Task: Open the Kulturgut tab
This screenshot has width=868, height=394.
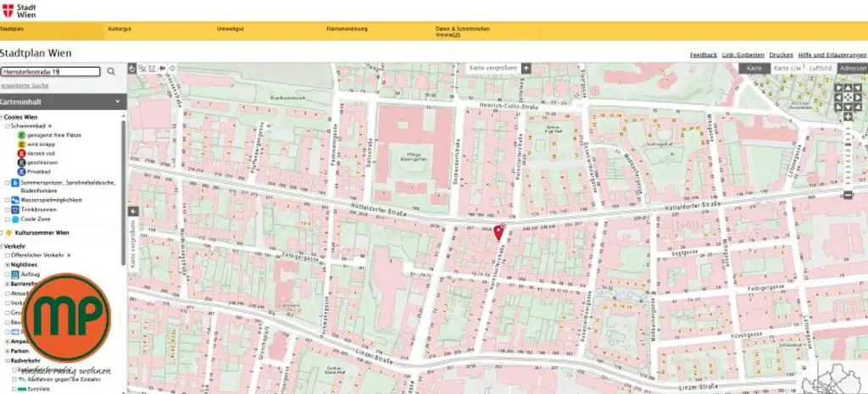Action: point(120,29)
